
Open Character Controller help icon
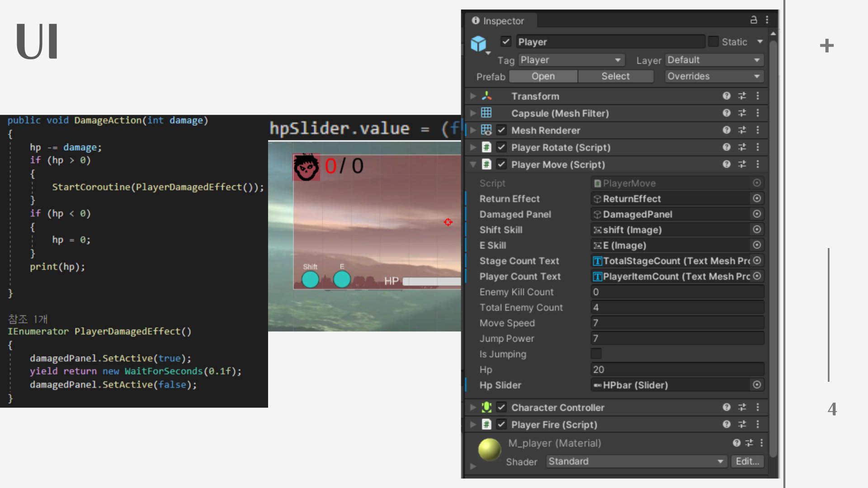726,408
